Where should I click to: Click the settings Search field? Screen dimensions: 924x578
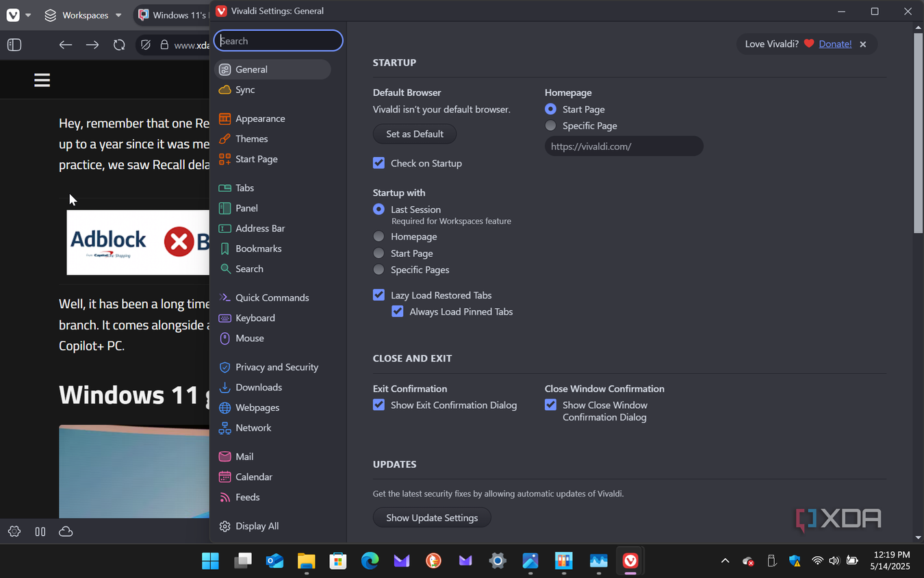coord(279,40)
